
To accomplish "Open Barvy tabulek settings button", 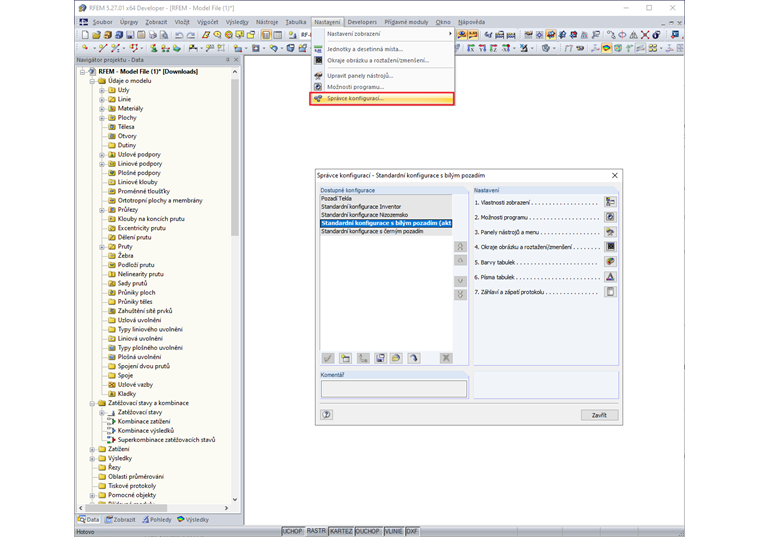I will click(x=610, y=262).
